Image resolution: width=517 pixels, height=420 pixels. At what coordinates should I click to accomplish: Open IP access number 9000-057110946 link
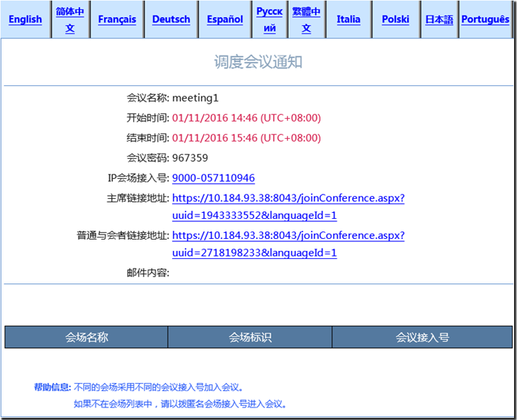(x=214, y=178)
